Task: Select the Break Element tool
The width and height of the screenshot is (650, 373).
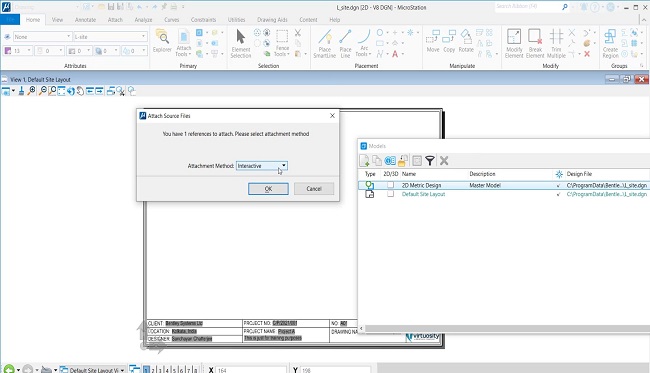Action: (x=535, y=43)
